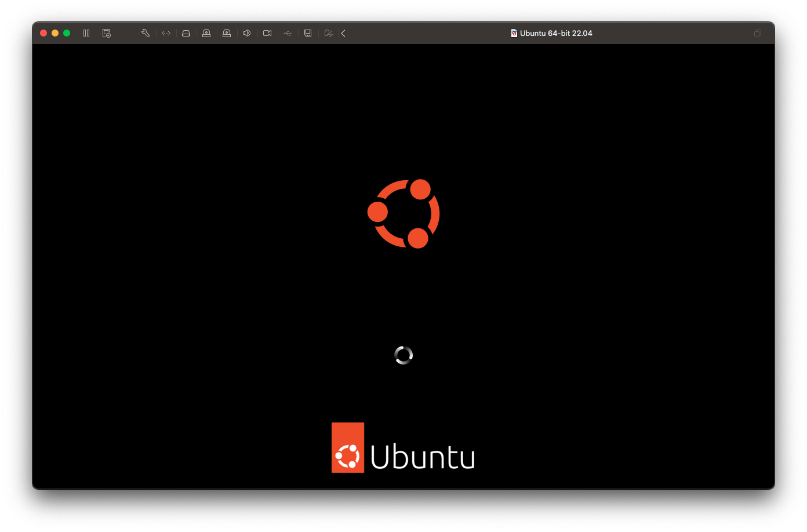Open network adapter settings icon

tap(166, 33)
